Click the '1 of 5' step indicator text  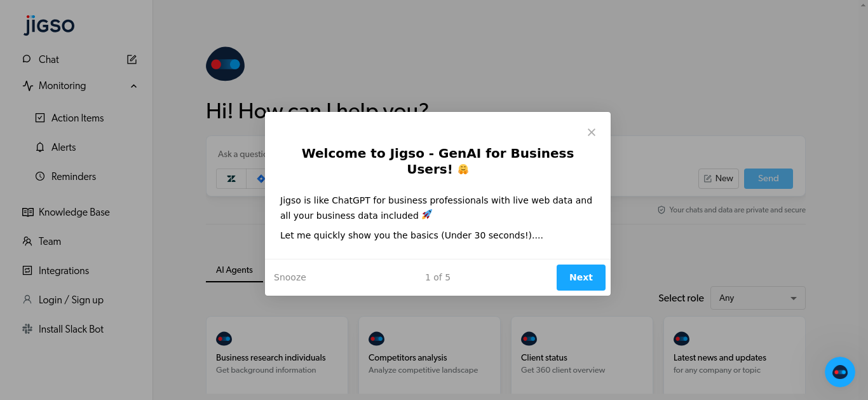(x=438, y=277)
